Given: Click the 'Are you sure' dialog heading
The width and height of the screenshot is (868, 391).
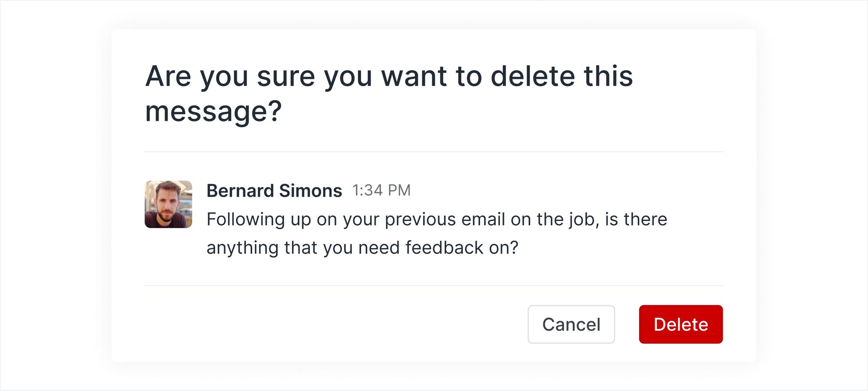Looking at the screenshot, I should point(388,76).
